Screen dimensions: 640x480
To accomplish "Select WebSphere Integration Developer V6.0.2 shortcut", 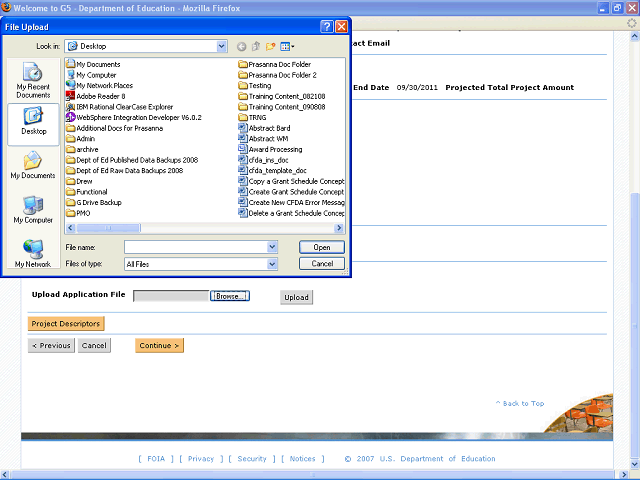I will 133,118.
